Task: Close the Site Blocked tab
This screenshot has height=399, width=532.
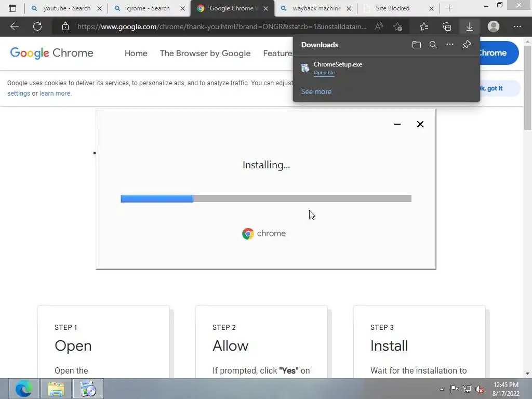Action: [431, 8]
